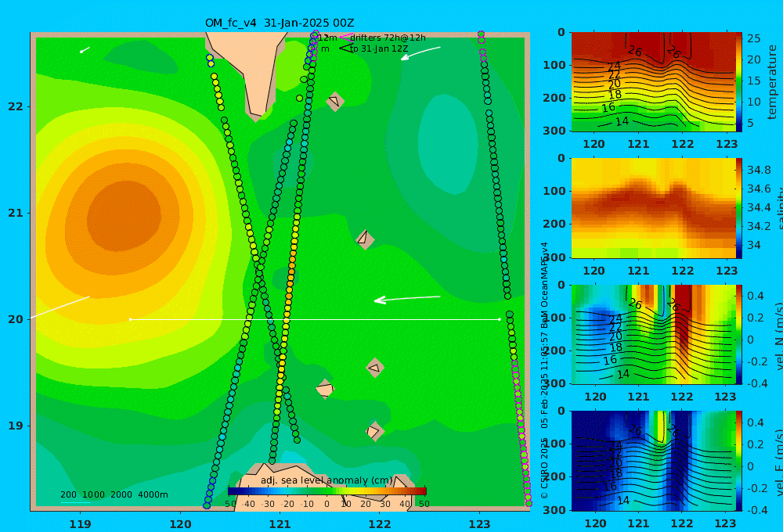Click the 'drifters 72h@12h' legend text
The height and width of the screenshot is (532, 783).
coord(388,38)
